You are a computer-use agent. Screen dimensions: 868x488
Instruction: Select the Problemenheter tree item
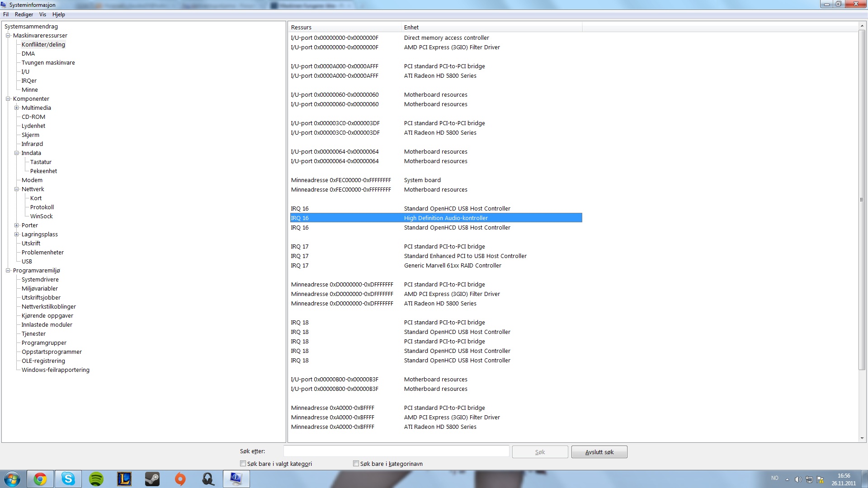point(42,252)
